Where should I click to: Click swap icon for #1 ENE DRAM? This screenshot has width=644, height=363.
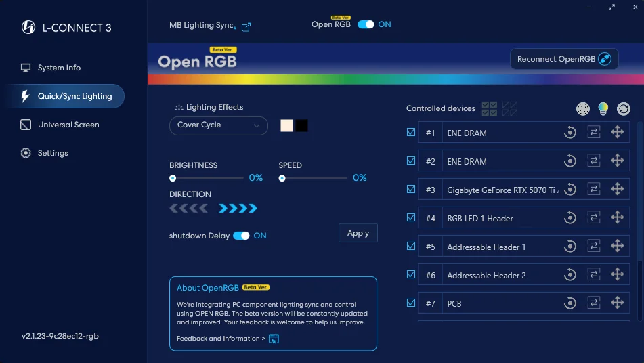tap(593, 132)
